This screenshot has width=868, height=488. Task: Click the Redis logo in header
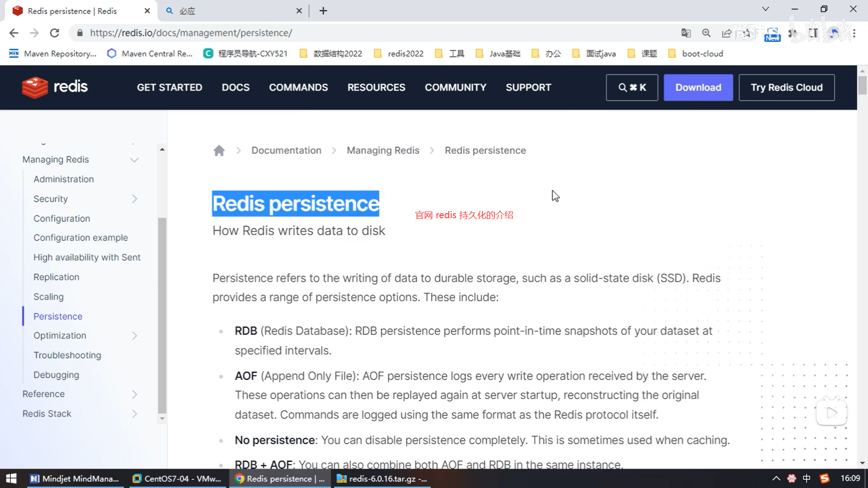(x=55, y=87)
